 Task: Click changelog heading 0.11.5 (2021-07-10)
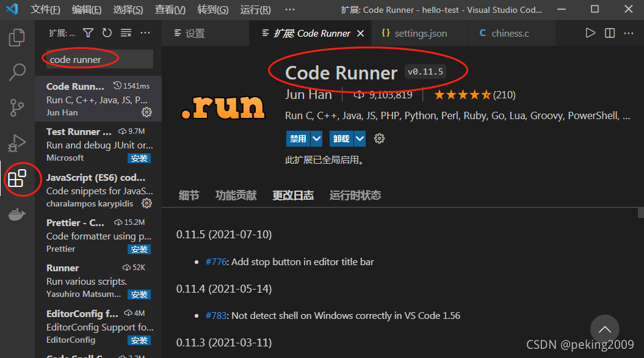[x=224, y=235]
